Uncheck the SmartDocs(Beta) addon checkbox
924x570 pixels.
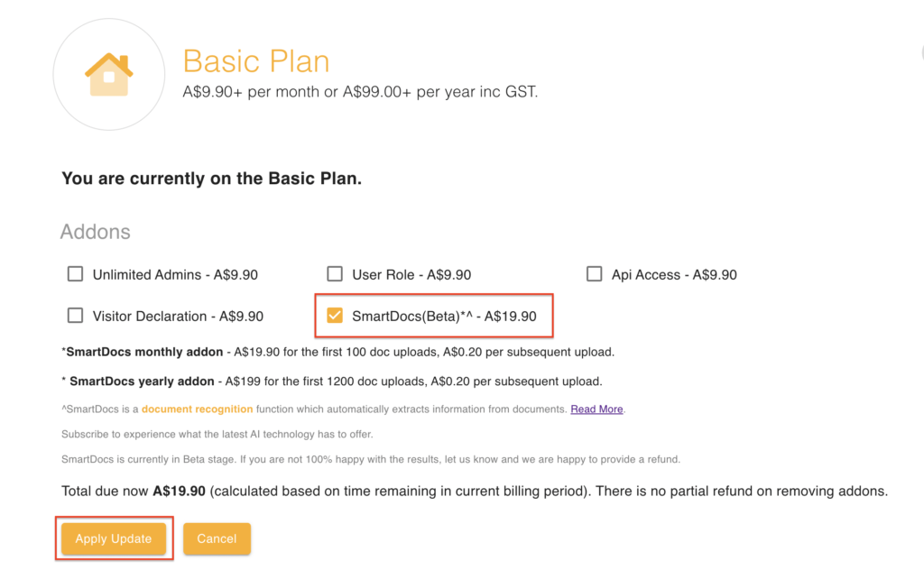click(335, 316)
